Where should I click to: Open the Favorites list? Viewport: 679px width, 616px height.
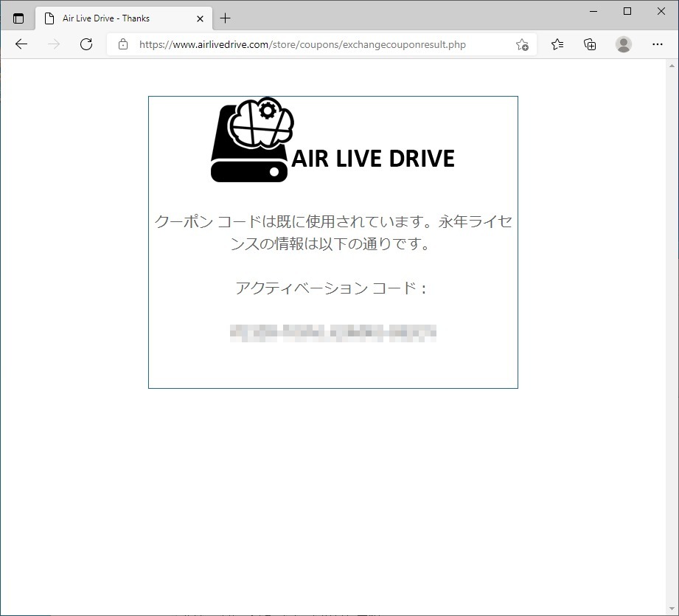(557, 44)
